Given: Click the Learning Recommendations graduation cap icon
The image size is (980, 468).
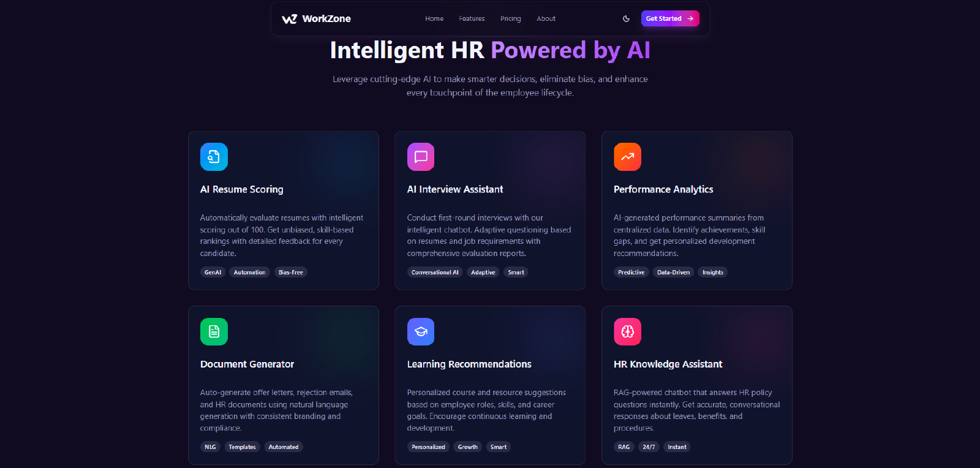Looking at the screenshot, I should pyautogui.click(x=421, y=331).
